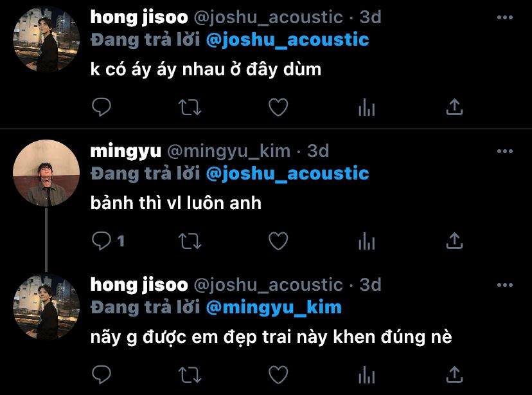Viewport: 532px width, 395px height.
Task: Open hong jisoo's avatar on first tweet
Action: (x=46, y=39)
